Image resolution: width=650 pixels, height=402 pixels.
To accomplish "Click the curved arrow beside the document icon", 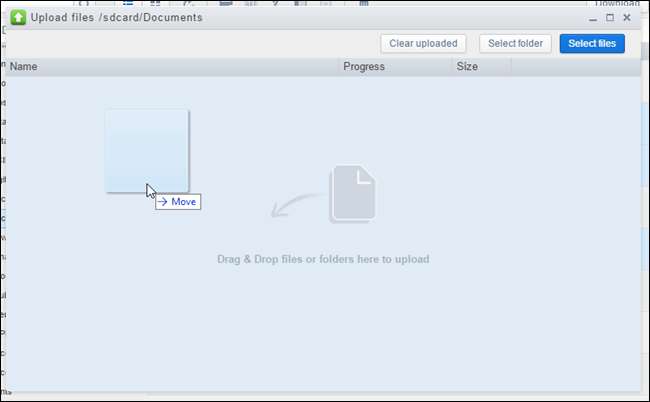I will coord(295,205).
